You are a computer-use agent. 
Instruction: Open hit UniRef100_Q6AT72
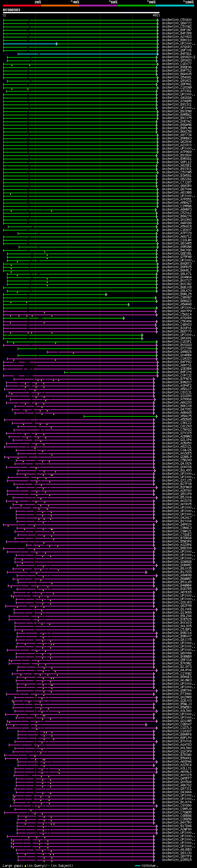176,23
